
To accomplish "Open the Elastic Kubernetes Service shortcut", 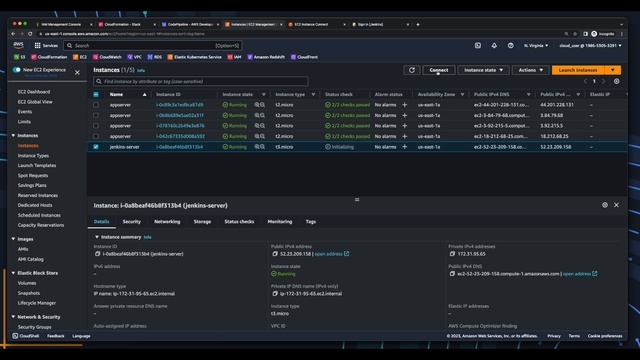I will click(x=194, y=57).
